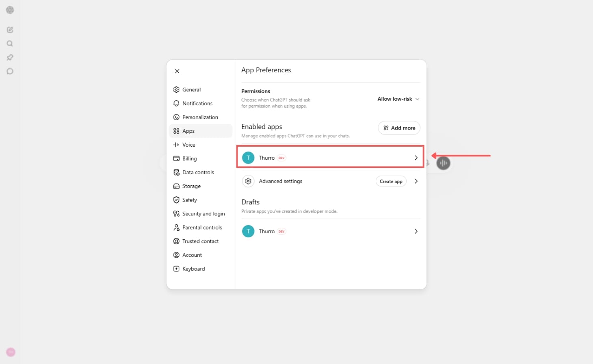
Task: Click the pin icon in the background sidebar
Action: tap(10, 57)
